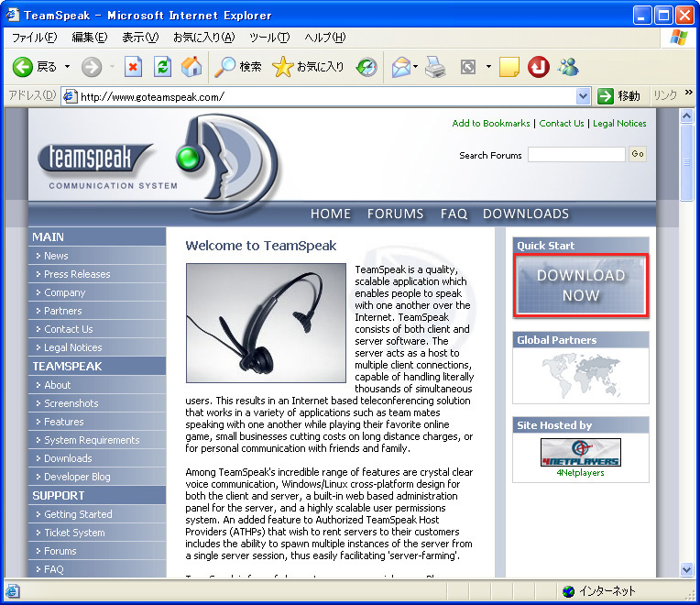Click the green Go arrow button
Viewport: 700px width, 605px height.
tap(606, 96)
